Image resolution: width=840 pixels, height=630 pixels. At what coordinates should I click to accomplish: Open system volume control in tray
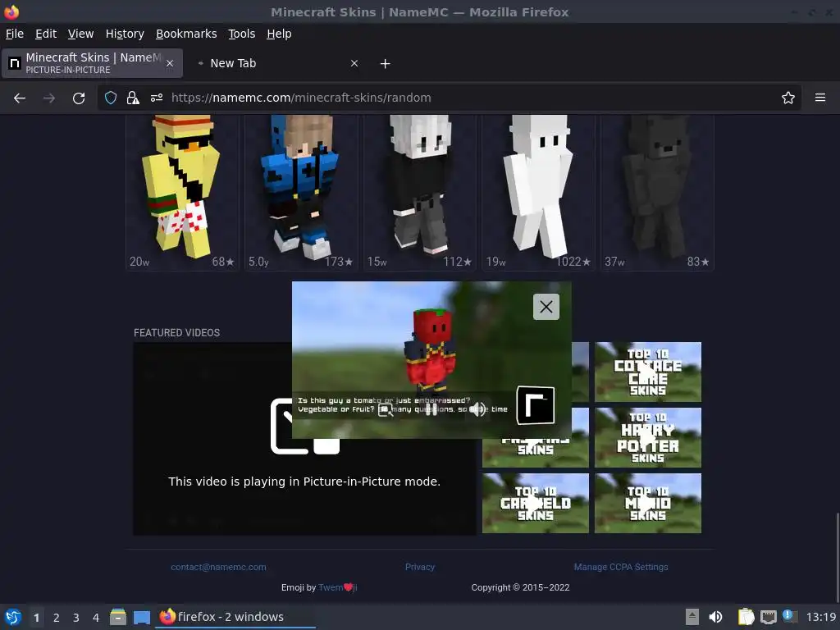click(715, 617)
